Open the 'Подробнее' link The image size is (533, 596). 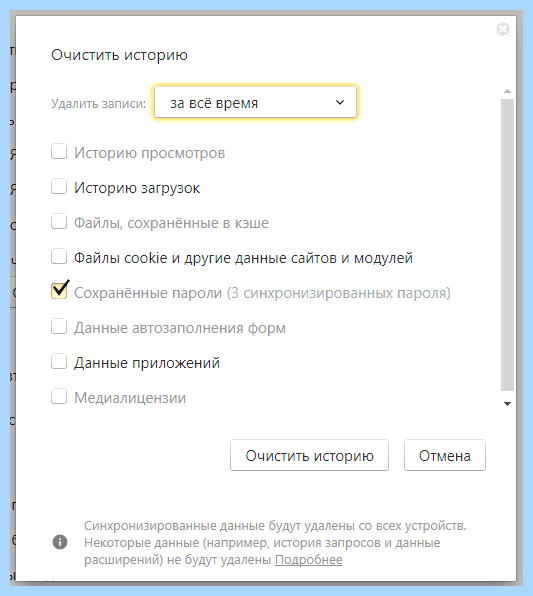[x=309, y=560]
